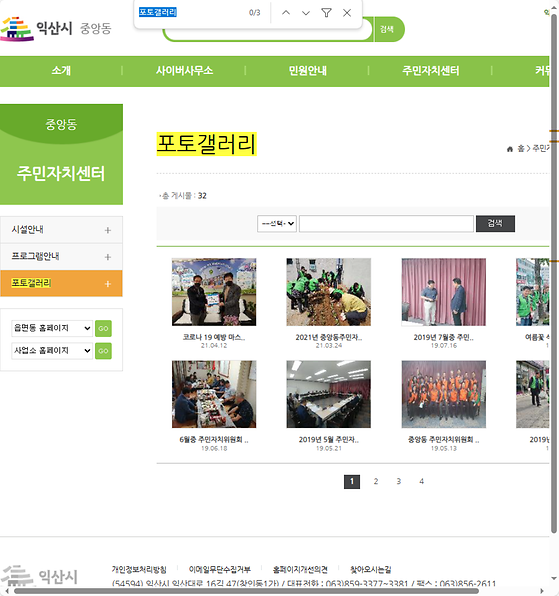559x596 pixels.
Task: Click the board search text field
Action: click(386, 224)
